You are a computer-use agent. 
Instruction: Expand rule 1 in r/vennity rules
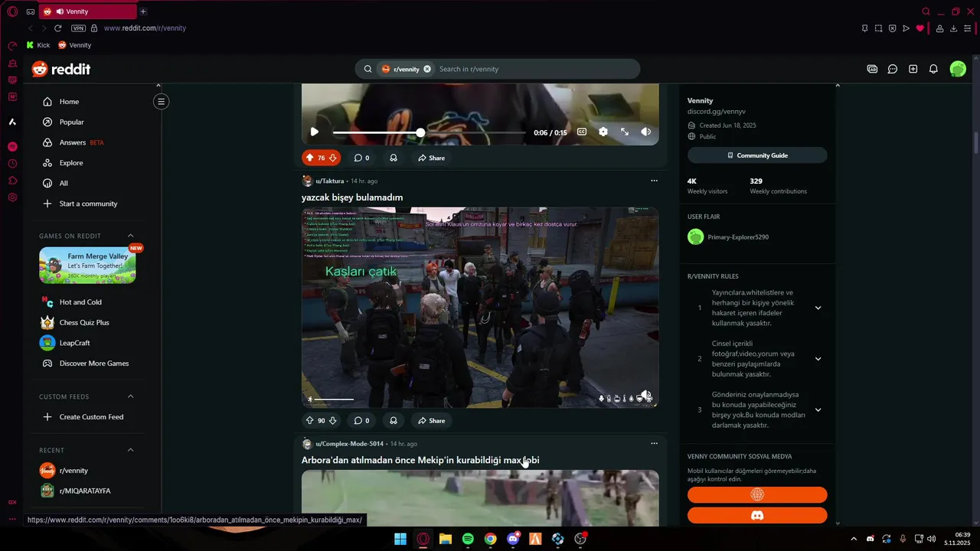(818, 308)
